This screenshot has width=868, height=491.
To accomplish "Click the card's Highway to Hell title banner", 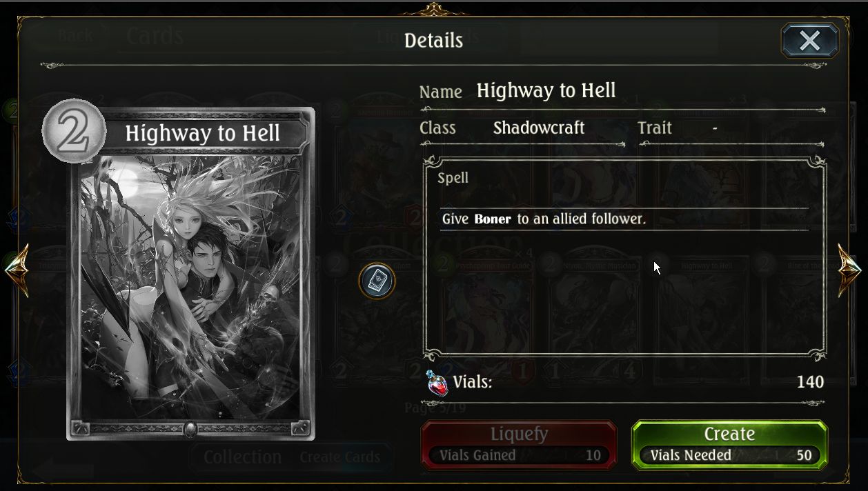I will coord(203,134).
